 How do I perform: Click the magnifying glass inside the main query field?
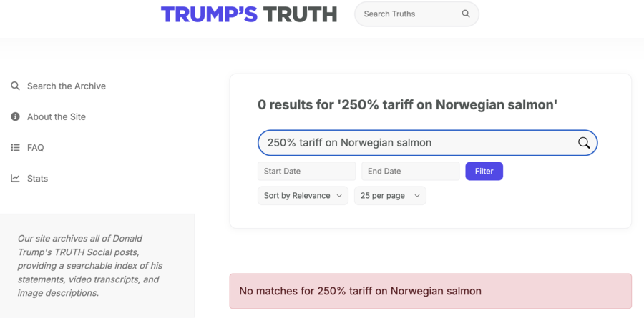[584, 143]
